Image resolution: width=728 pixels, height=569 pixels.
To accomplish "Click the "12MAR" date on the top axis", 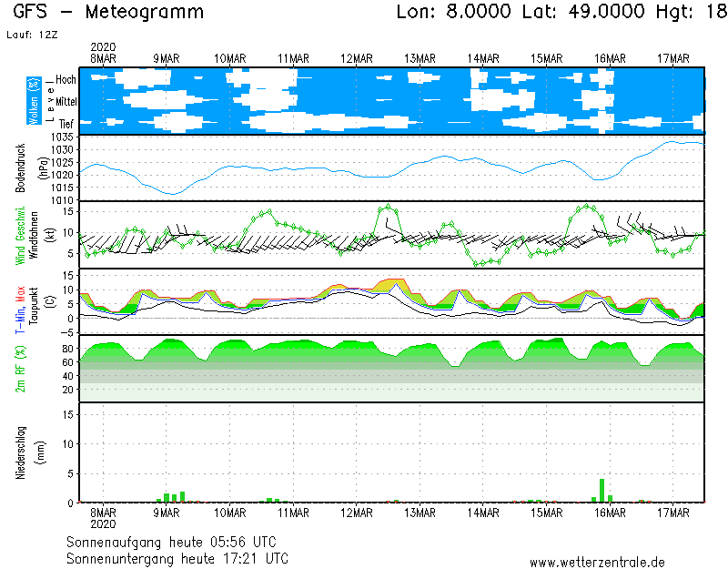I will pos(357,59).
